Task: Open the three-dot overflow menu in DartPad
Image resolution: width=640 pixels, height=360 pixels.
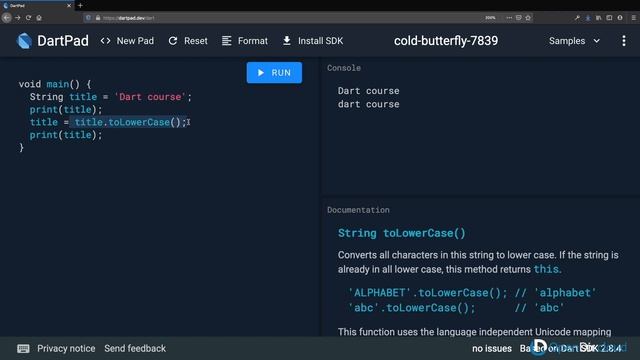Action: click(624, 41)
